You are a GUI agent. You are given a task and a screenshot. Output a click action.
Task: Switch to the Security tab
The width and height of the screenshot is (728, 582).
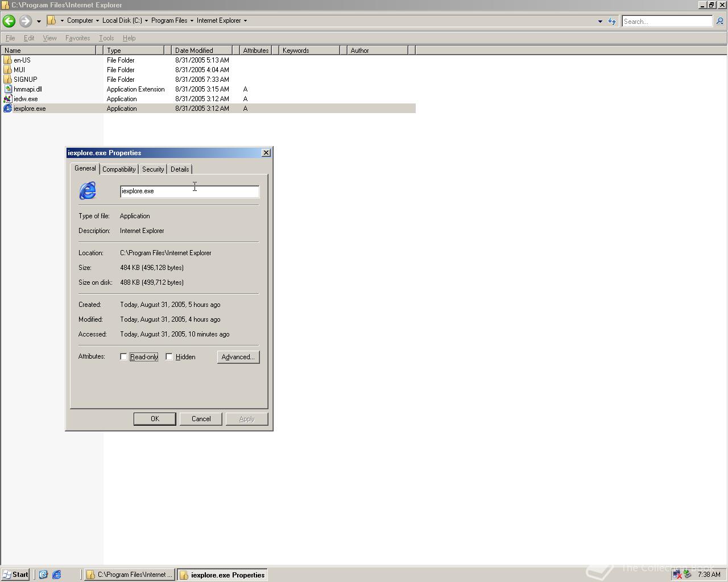pos(153,169)
